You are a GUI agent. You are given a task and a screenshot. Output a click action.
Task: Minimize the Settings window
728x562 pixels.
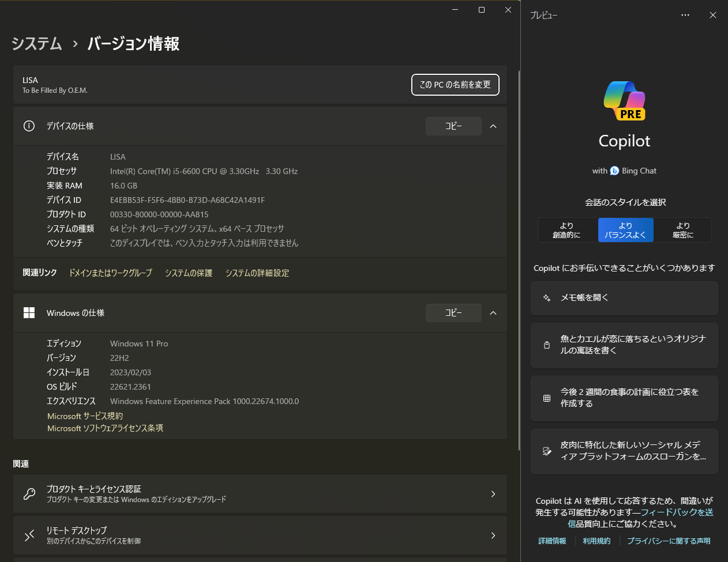click(x=455, y=10)
